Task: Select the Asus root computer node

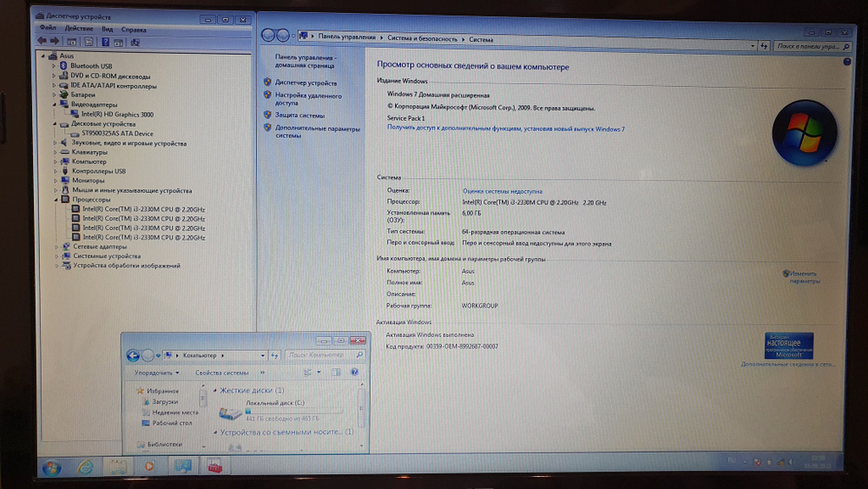Action: click(x=67, y=56)
